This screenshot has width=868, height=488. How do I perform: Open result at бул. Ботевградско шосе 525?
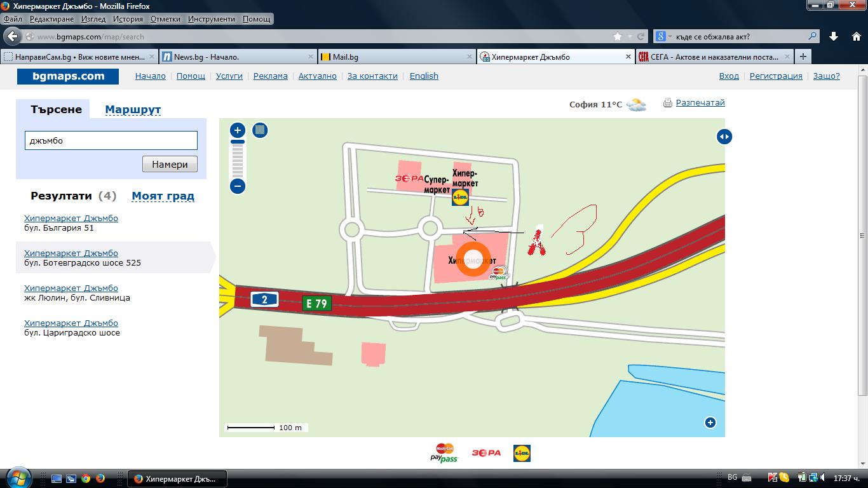(71, 253)
